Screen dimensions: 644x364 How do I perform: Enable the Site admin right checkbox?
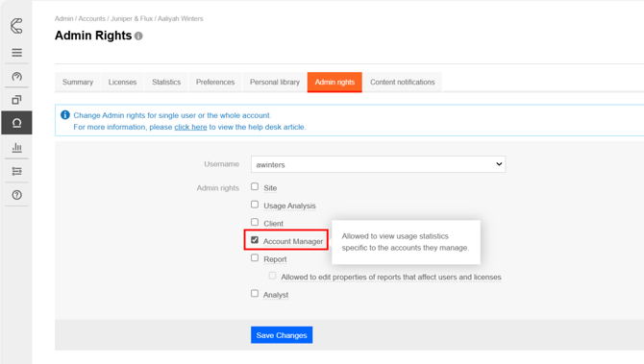click(x=255, y=186)
